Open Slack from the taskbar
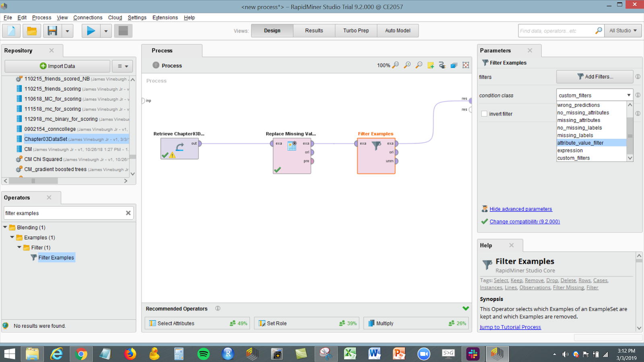This screenshot has height=362, width=644. pos(473,354)
